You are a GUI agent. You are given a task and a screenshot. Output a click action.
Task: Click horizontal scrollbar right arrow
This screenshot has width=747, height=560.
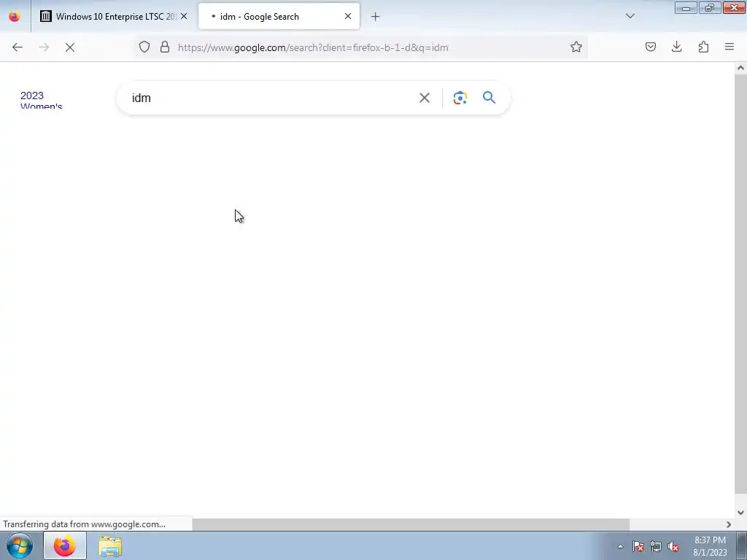point(729,524)
